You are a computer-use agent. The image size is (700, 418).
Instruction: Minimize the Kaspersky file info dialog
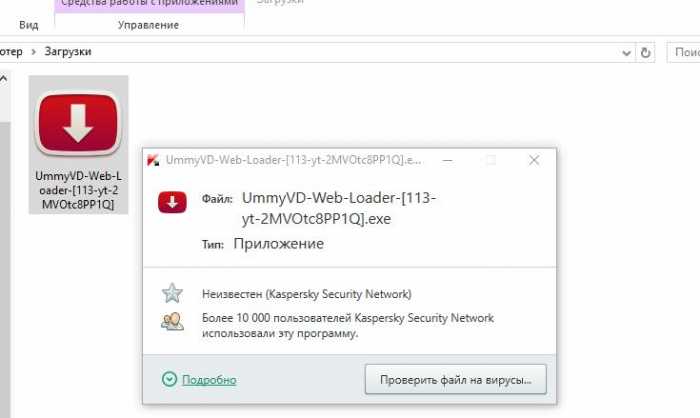click(x=447, y=160)
